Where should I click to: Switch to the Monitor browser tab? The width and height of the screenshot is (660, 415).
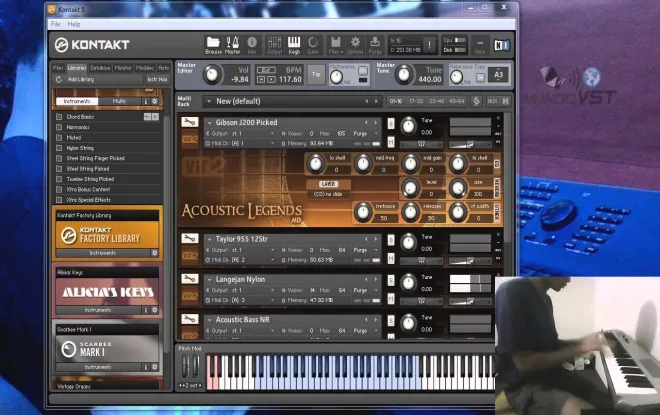pyautogui.click(x=123, y=68)
